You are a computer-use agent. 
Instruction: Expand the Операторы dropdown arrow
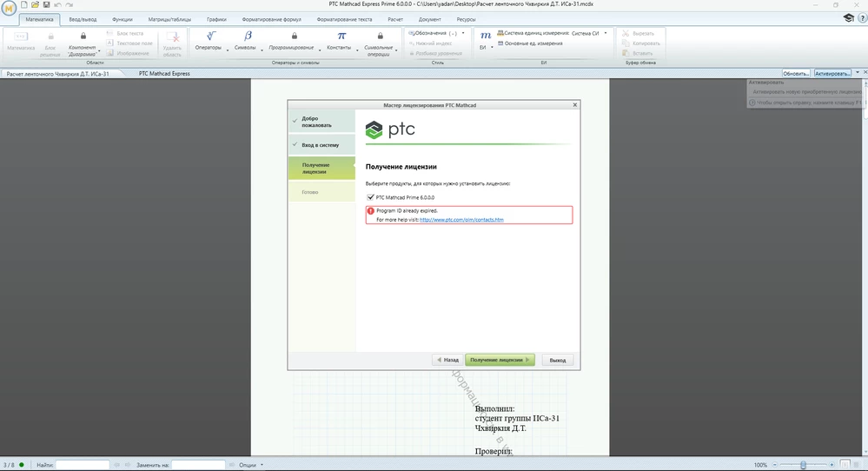pos(228,50)
